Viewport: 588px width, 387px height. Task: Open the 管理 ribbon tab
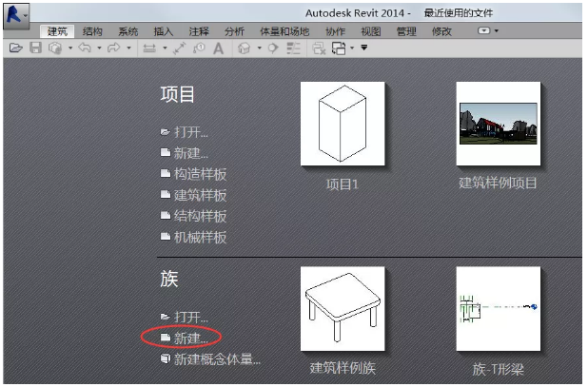[406, 31]
